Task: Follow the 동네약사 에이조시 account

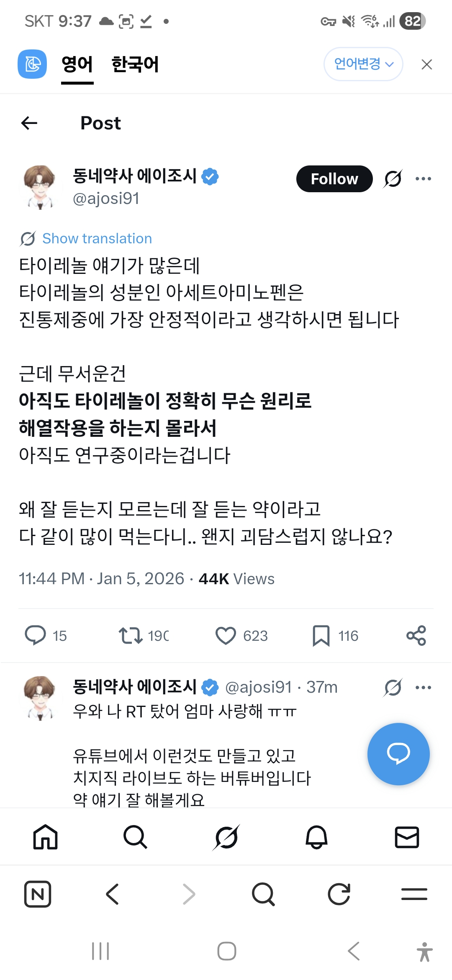Action: (x=334, y=179)
